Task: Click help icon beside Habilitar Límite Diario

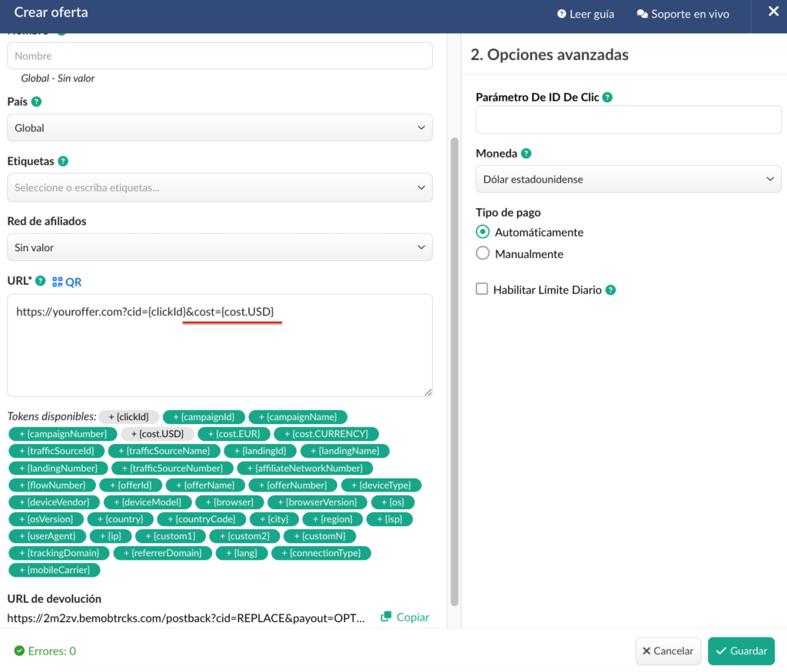Action: (610, 290)
